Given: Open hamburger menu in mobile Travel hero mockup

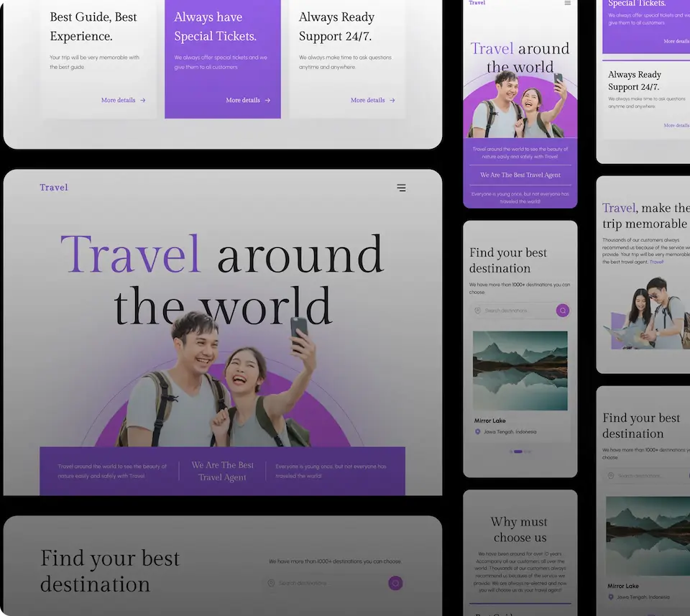Looking at the screenshot, I should coord(568,3).
